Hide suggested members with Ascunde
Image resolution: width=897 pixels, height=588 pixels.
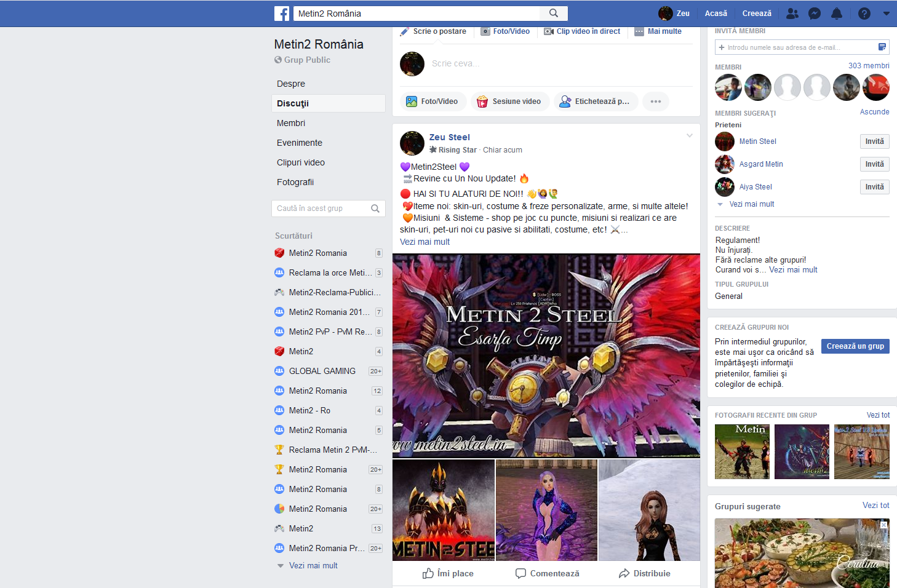tap(875, 112)
